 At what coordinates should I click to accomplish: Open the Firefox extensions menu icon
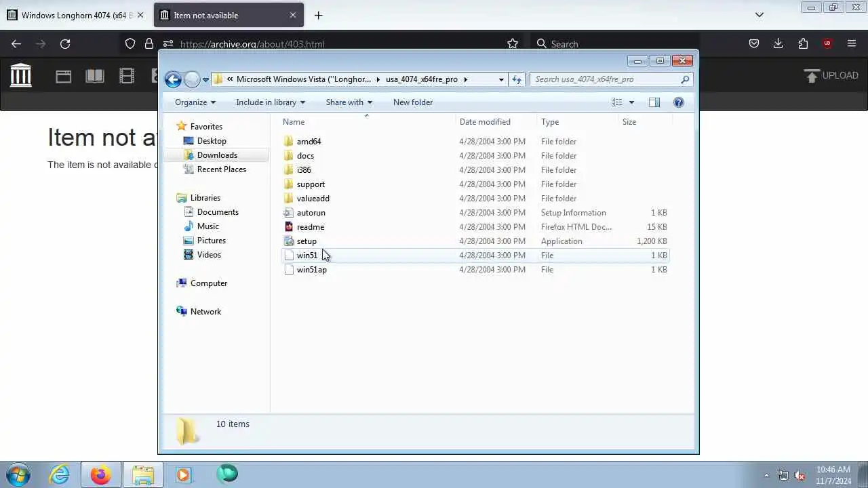coord(803,44)
